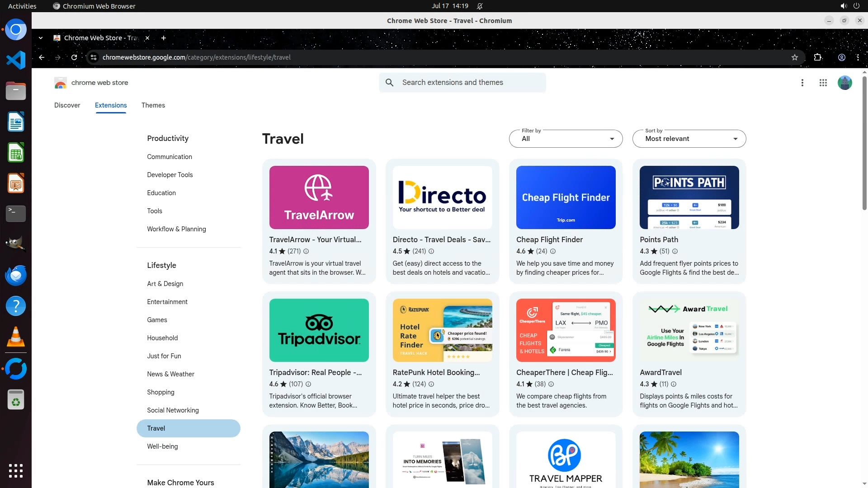Switch to the Themes tab
Image resolution: width=868 pixels, height=488 pixels.
[x=153, y=105]
